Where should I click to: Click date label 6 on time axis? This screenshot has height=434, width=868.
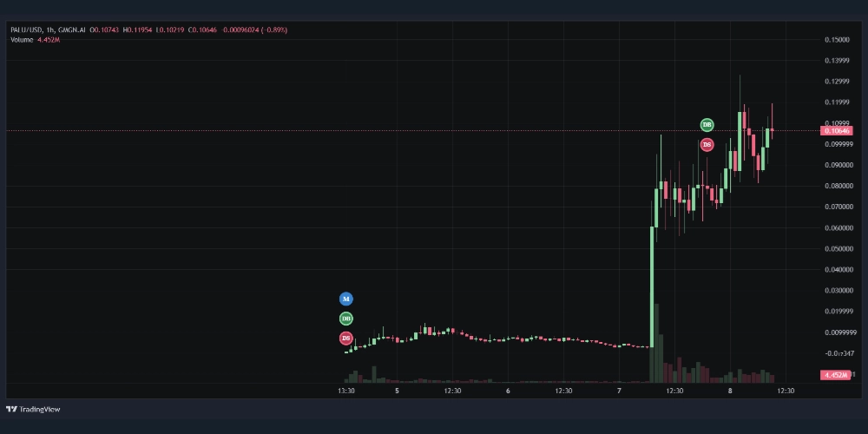[508, 391]
